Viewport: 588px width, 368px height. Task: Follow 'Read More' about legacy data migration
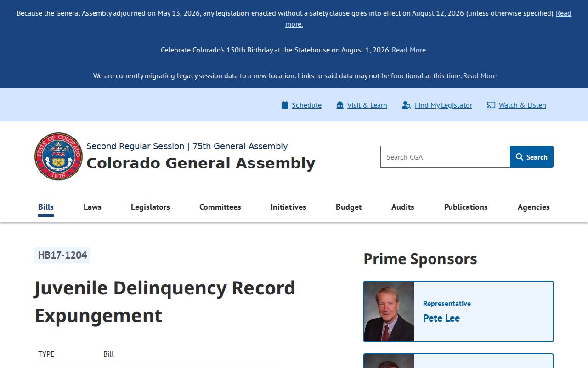point(480,75)
